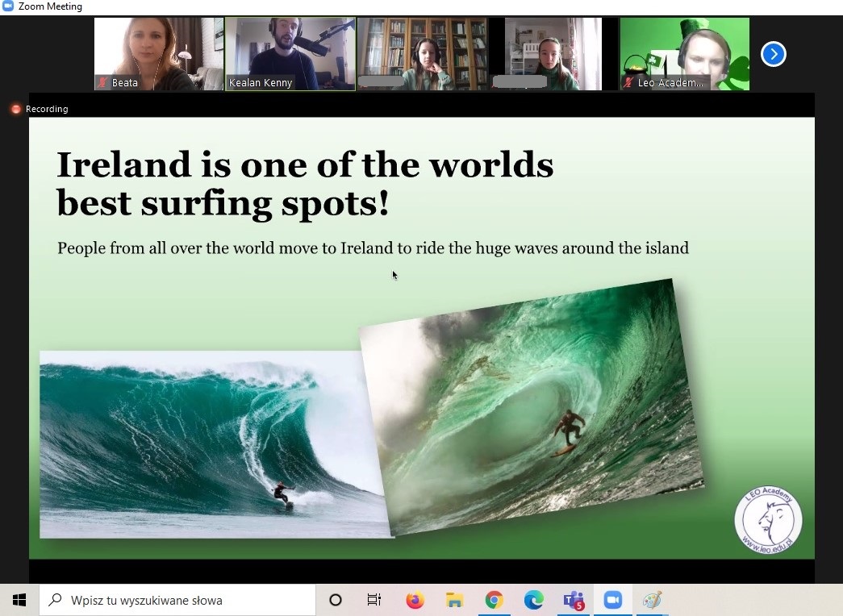843x616 pixels.
Task: Launch Firefox from the taskbar
Action: click(x=415, y=600)
